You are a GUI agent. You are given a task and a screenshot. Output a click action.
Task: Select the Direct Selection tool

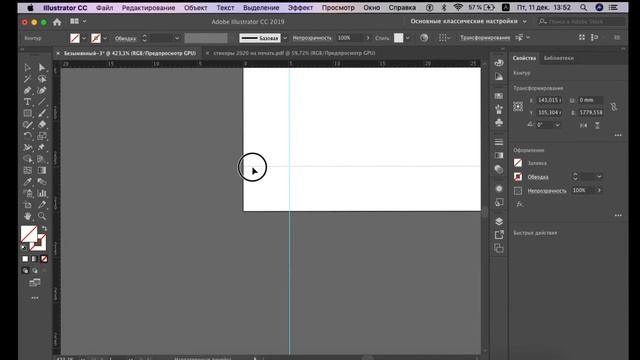coord(42,67)
